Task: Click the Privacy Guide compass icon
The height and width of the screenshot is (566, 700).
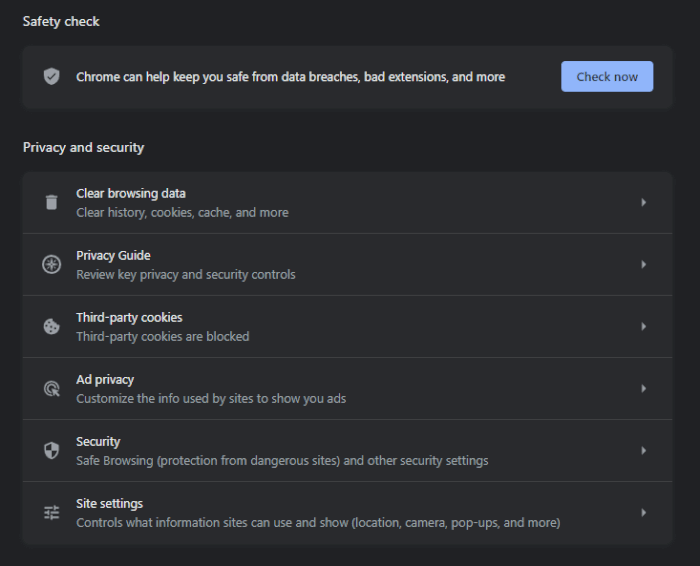Action: (x=52, y=264)
